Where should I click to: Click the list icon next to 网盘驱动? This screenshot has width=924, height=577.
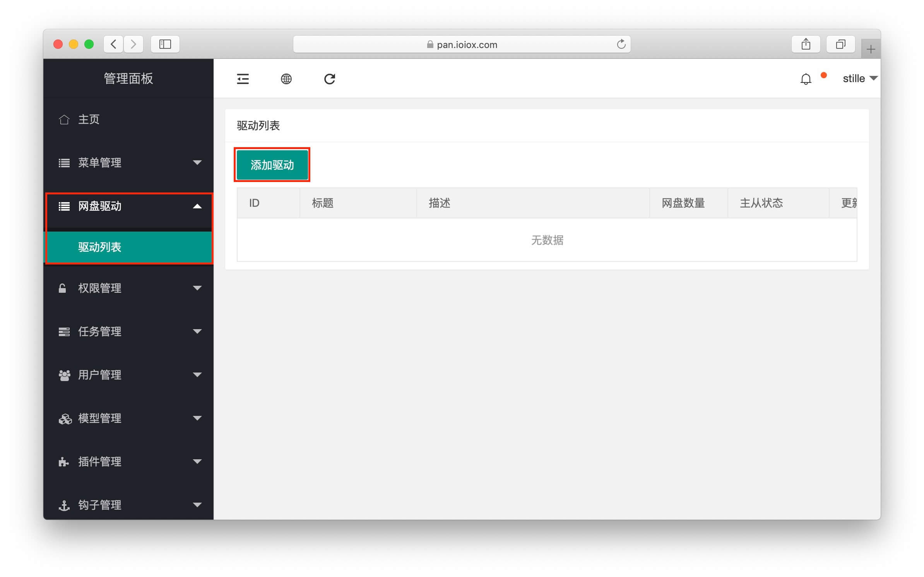pos(64,206)
